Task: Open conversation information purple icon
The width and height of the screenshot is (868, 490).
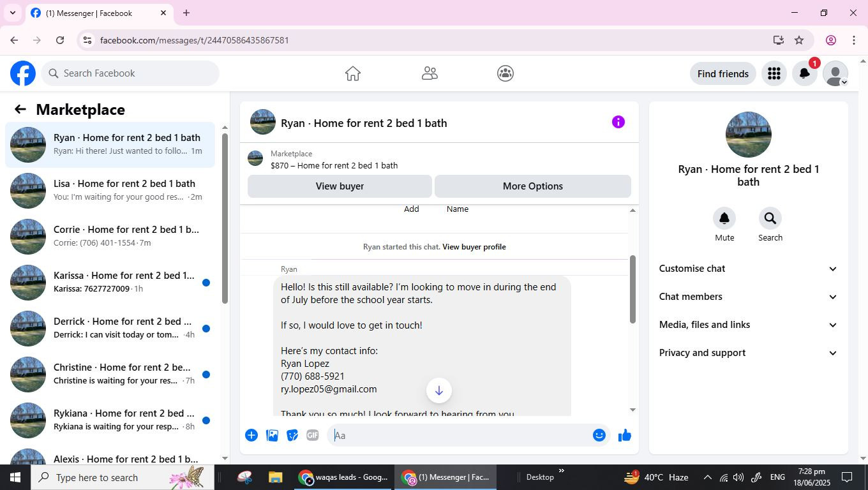Action: tap(618, 122)
